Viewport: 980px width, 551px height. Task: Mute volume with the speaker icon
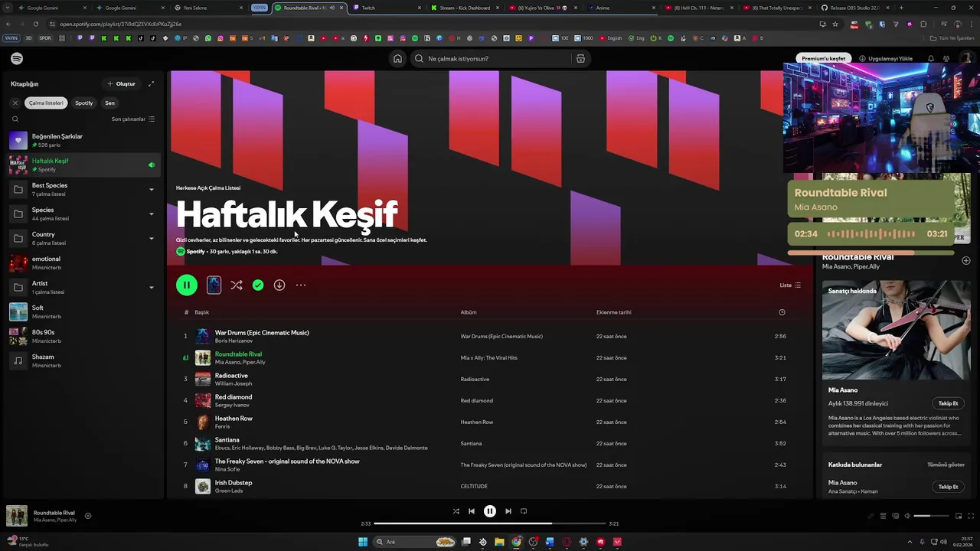click(x=907, y=516)
